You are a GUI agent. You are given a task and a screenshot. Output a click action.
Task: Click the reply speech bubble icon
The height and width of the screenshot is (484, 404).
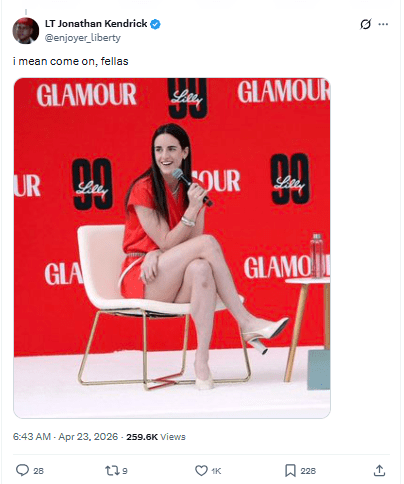[x=22, y=470]
